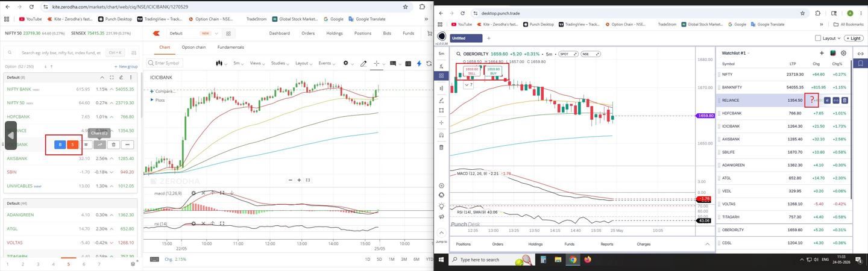The width and height of the screenshot is (868, 271).
Task: Zoom in with plus button on Kite chart
Action: (x=299, y=180)
